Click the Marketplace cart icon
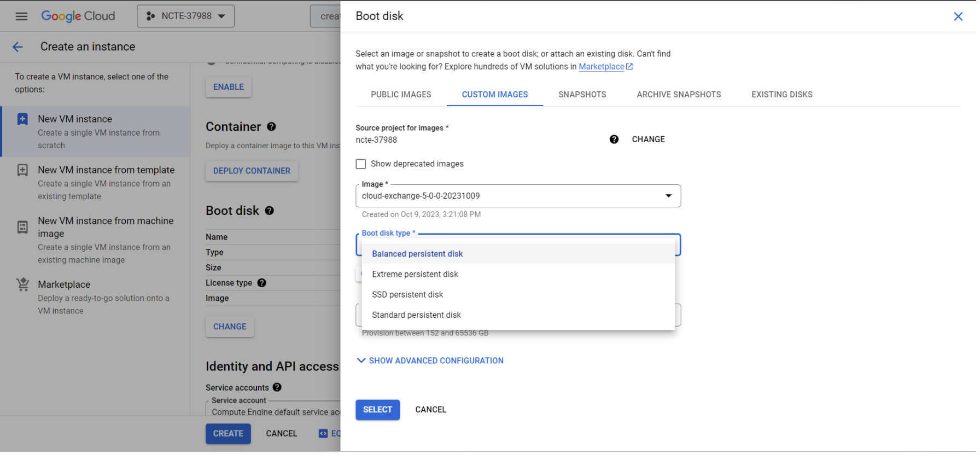The image size is (980, 465). (x=22, y=284)
